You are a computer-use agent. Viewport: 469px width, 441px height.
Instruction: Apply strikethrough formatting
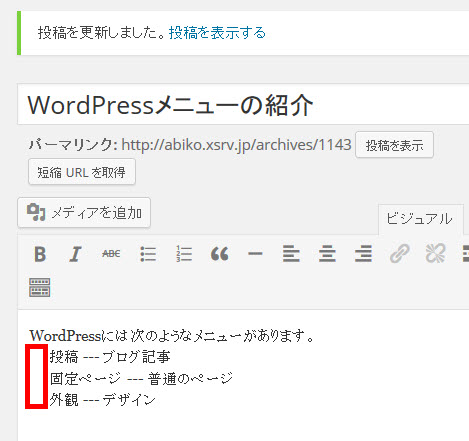click(x=111, y=254)
